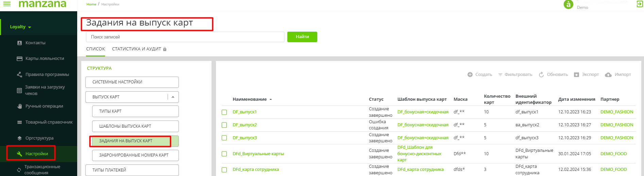
Task: Click the hamburger menu icon
Action: pos(7,4)
